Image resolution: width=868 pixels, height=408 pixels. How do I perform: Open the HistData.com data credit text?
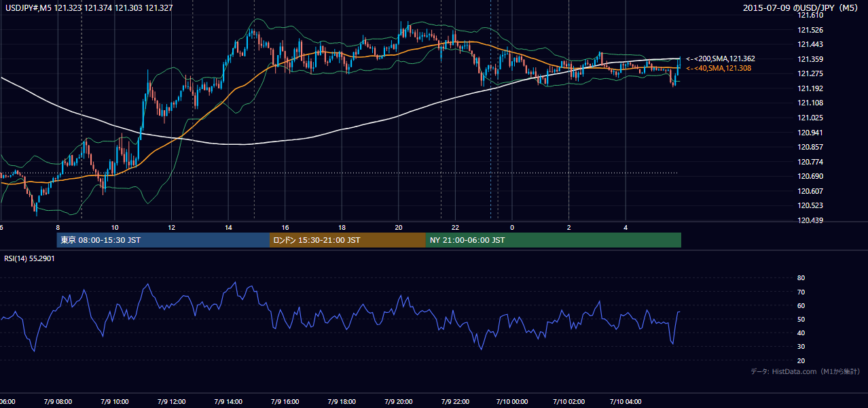pos(805,371)
